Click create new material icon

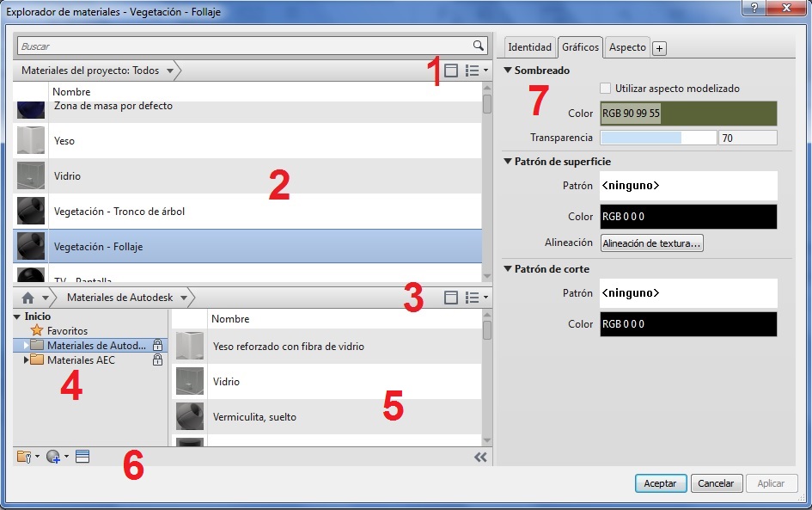54,457
